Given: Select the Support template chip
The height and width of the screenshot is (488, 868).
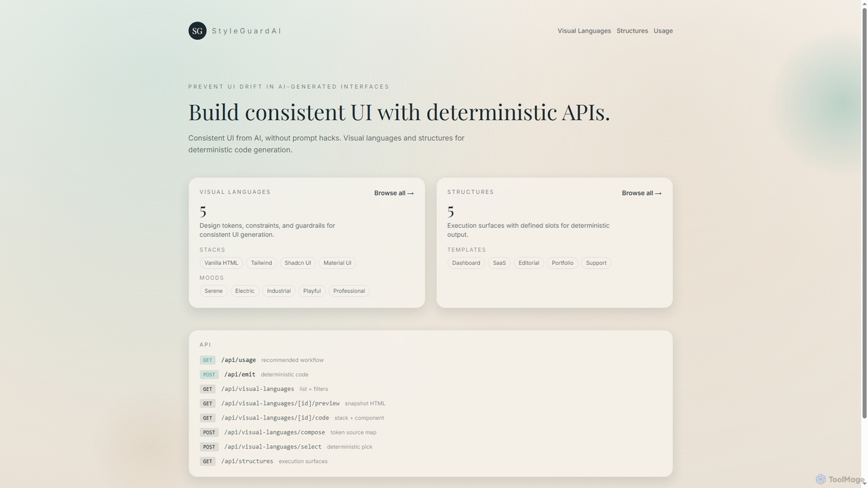Looking at the screenshot, I should (x=596, y=263).
